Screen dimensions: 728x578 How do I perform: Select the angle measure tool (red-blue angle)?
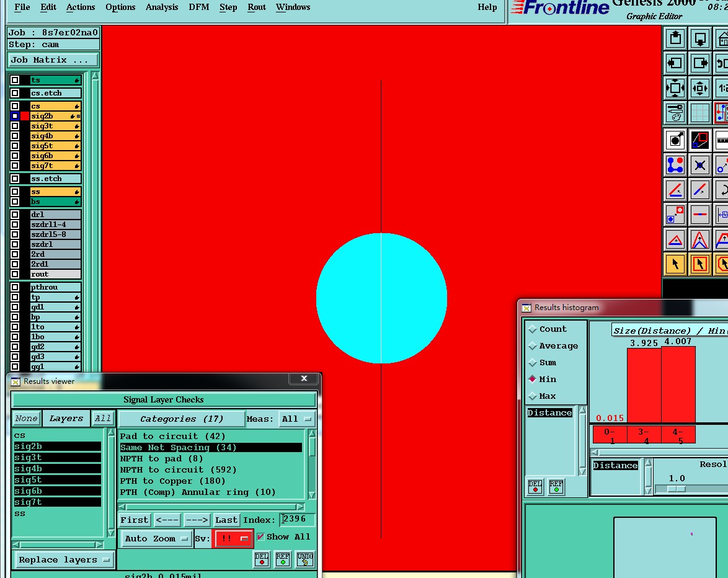tap(675, 189)
